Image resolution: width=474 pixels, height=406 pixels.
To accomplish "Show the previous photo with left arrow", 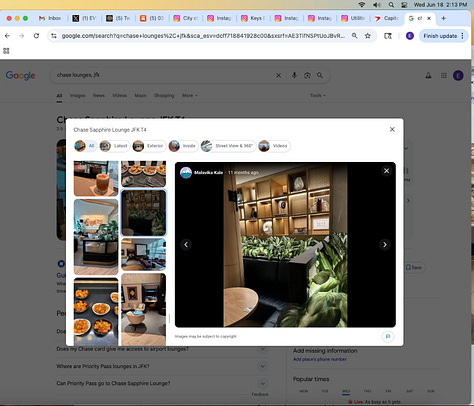I will point(186,244).
